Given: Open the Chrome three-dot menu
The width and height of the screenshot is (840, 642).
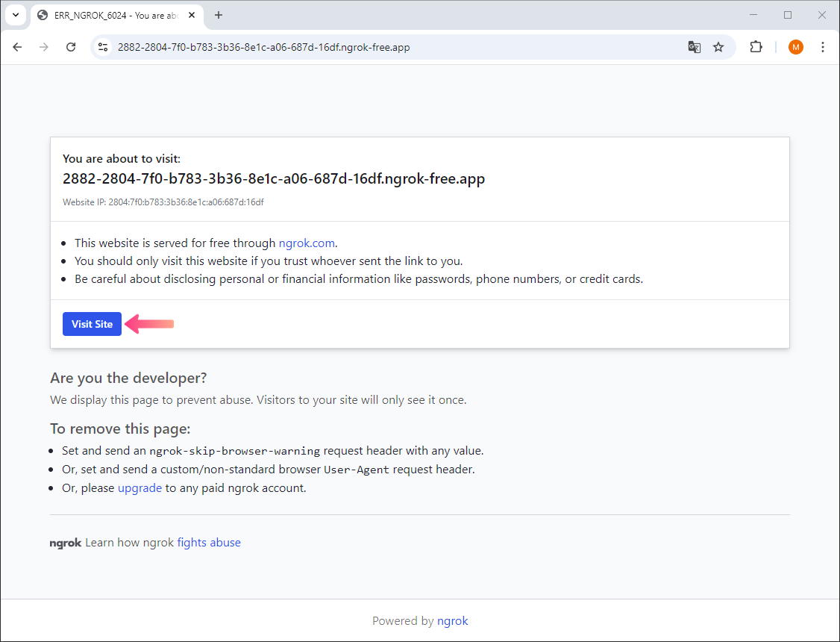Looking at the screenshot, I should 823,47.
